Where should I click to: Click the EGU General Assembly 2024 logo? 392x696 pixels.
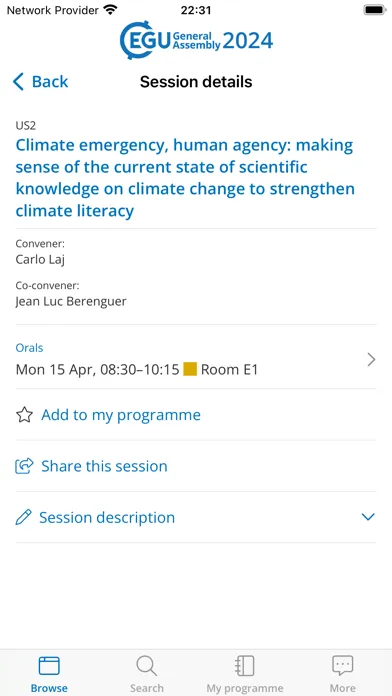click(x=196, y=40)
